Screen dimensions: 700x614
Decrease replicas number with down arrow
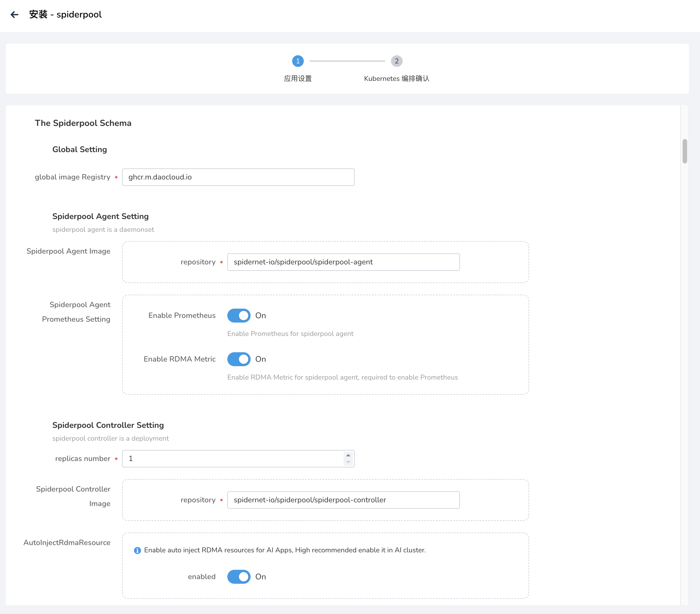[x=348, y=462]
